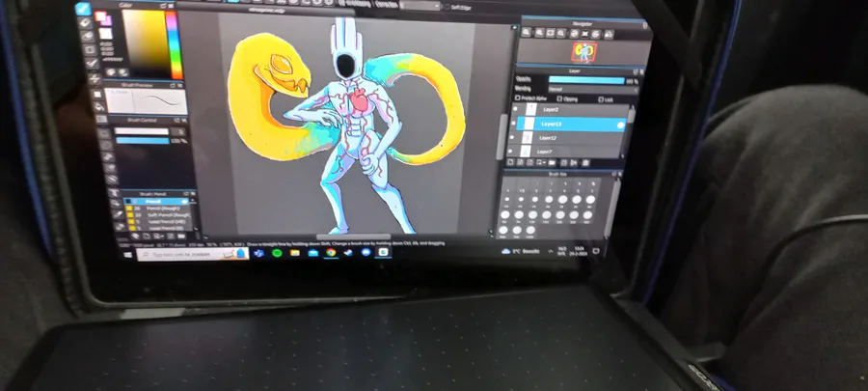
Task: Open Steam from the Windows taskbar
Action: click(x=348, y=253)
